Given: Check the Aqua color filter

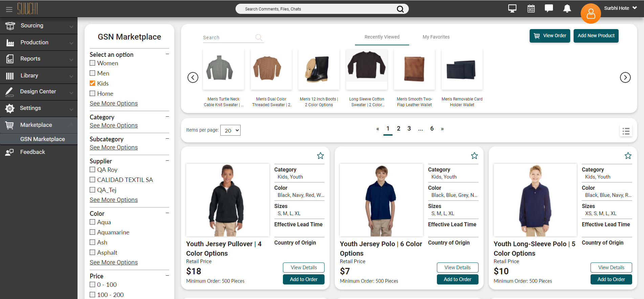Looking at the screenshot, I should tap(92, 222).
